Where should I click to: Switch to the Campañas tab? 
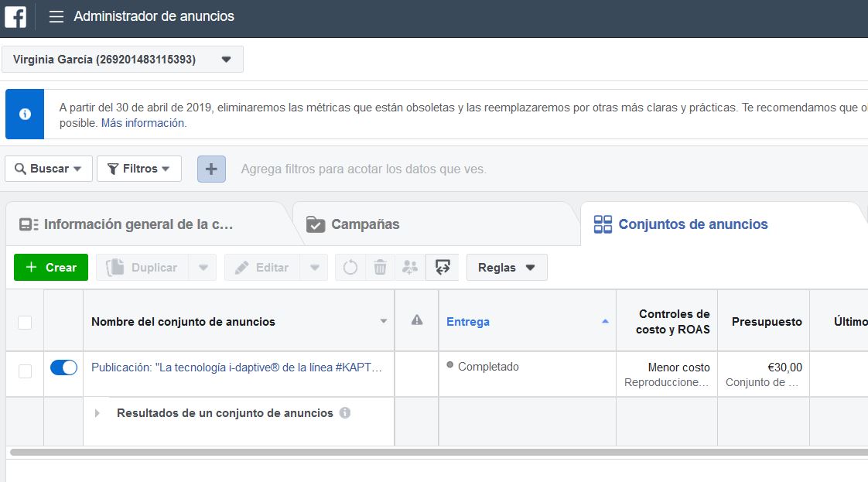365,224
